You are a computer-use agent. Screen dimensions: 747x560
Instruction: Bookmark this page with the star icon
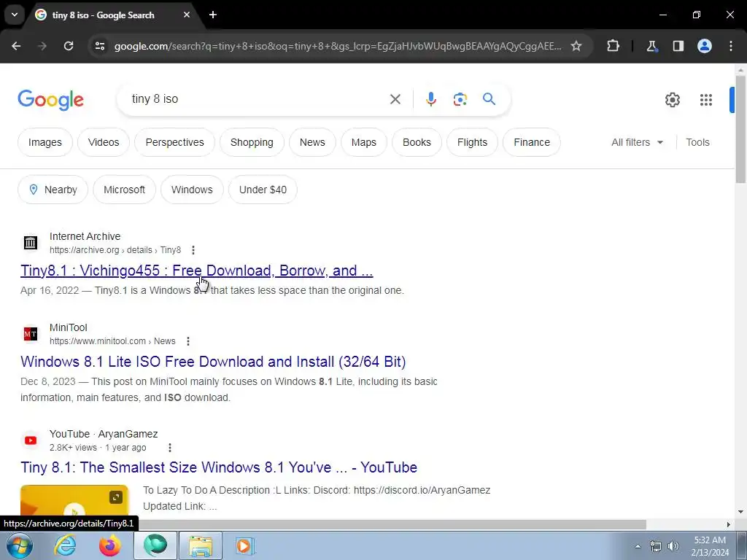tap(576, 46)
